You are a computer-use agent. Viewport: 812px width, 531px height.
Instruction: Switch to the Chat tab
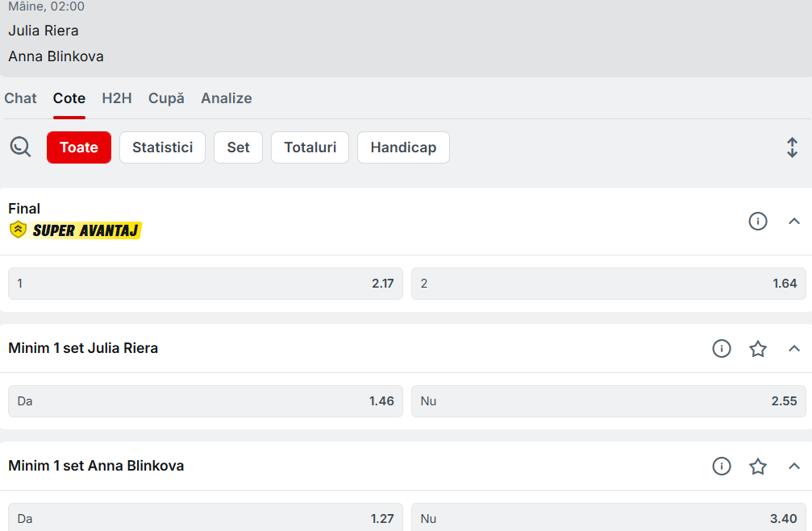click(21, 98)
